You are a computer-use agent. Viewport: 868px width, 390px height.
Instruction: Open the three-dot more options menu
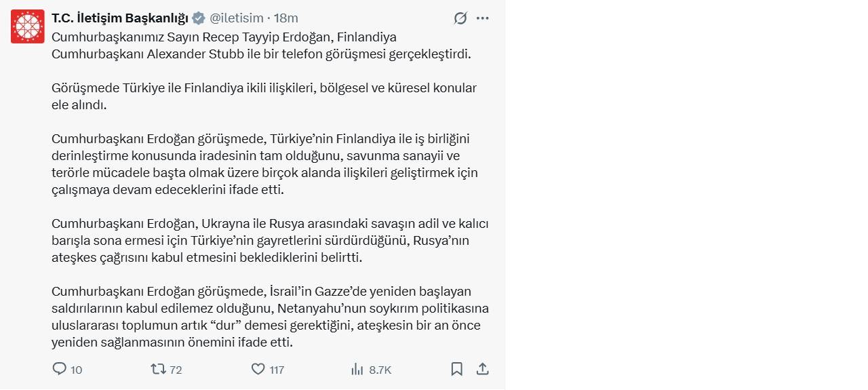(x=482, y=18)
